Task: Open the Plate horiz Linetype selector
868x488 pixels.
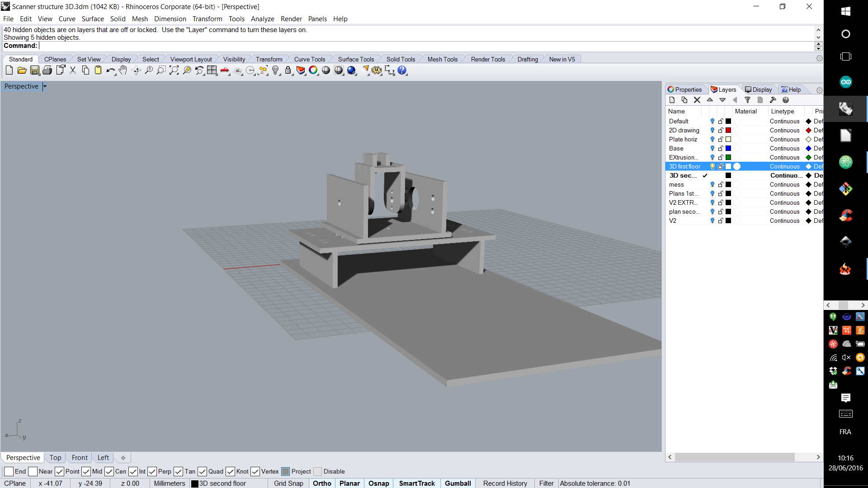Action: (784, 139)
